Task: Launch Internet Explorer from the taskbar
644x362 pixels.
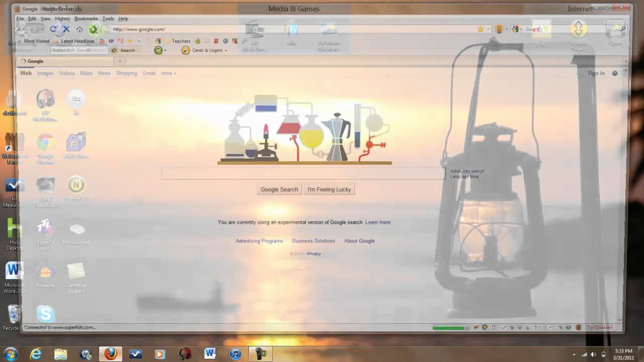Action: click(x=36, y=354)
